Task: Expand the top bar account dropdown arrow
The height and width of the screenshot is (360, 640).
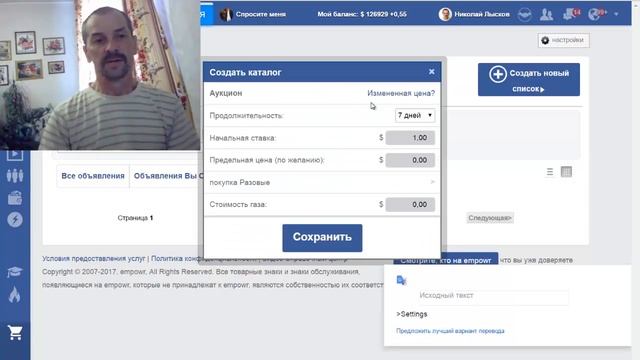Action: point(616,14)
